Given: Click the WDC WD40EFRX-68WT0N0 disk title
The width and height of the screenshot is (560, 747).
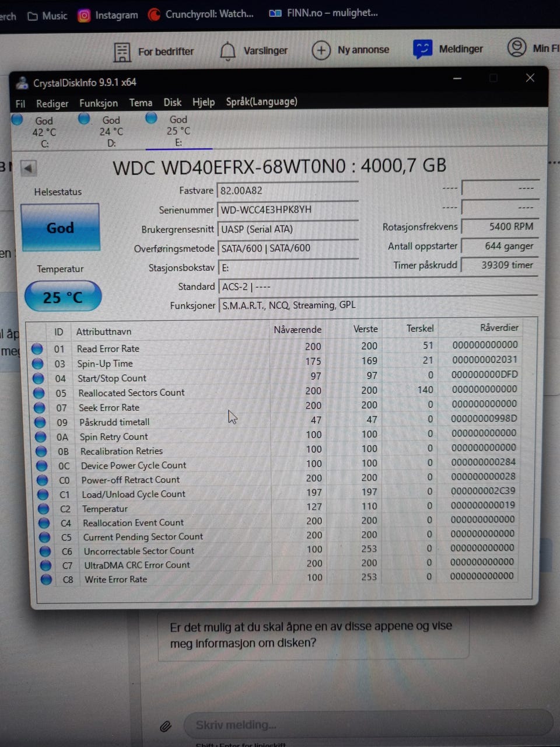Looking at the screenshot, I should click(x=279, y=167).
